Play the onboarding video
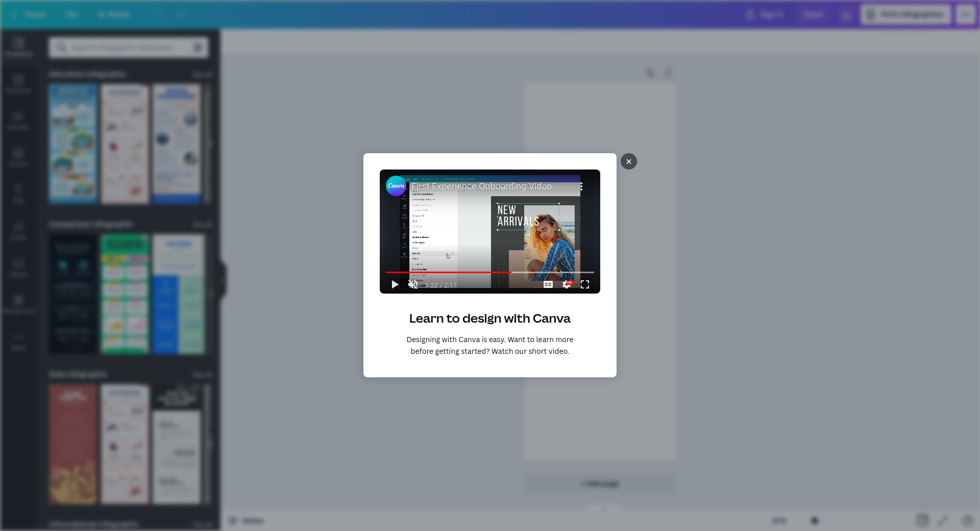The width and height of the screenshot is (980, 531). 395,284
